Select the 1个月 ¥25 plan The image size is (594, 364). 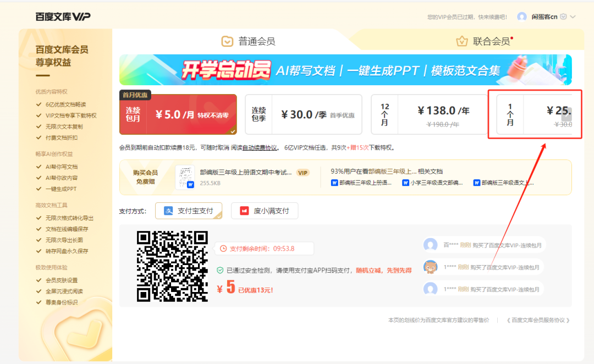pyautogui.click(x=534, y=114)
